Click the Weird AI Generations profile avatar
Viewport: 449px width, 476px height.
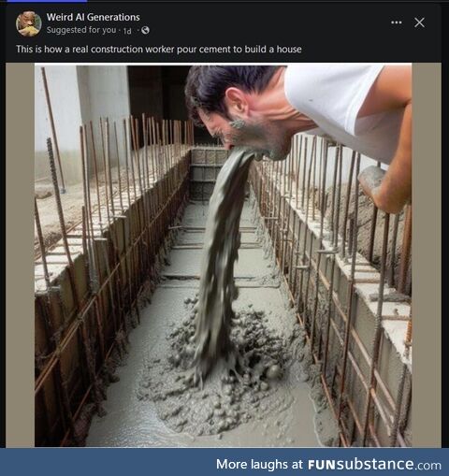29,23
